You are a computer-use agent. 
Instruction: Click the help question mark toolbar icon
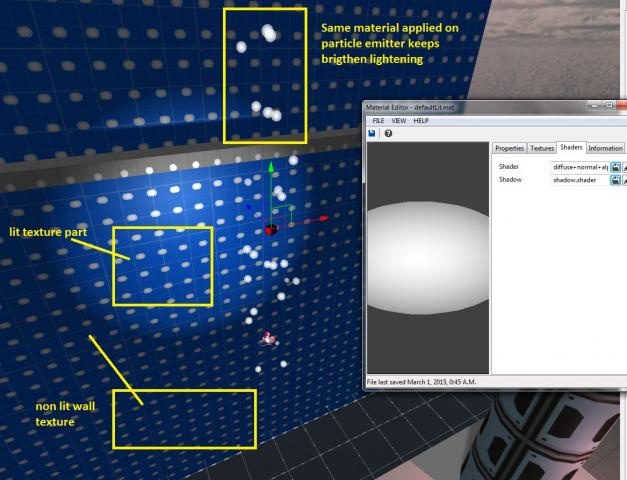click(x=388, y=133)
